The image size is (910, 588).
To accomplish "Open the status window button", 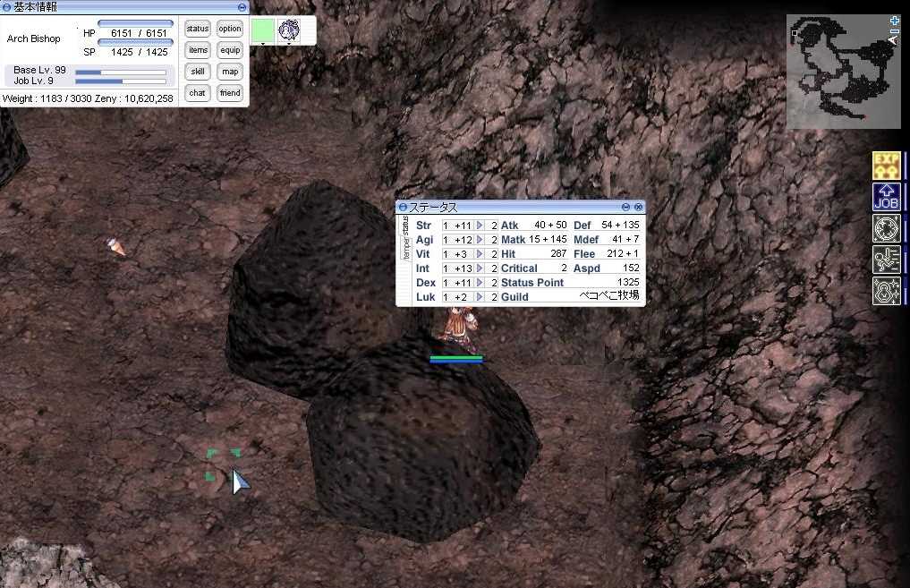I will click(x=198, y=29).
